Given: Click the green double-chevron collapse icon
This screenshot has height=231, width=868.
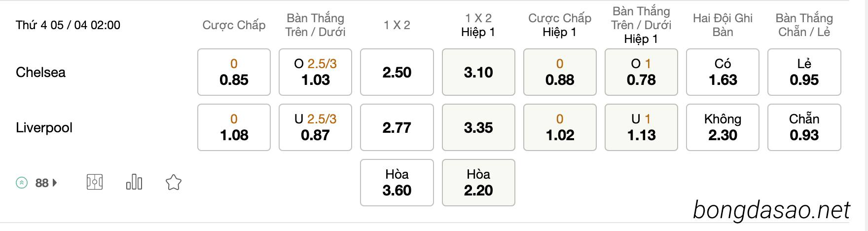Looking at the screenshot, I should (x=22, y=183).
